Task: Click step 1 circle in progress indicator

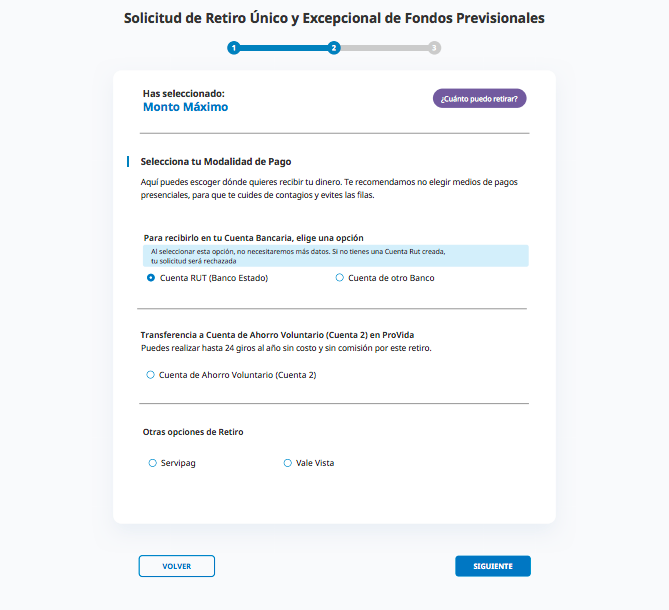Action: (x=233, y=48)
